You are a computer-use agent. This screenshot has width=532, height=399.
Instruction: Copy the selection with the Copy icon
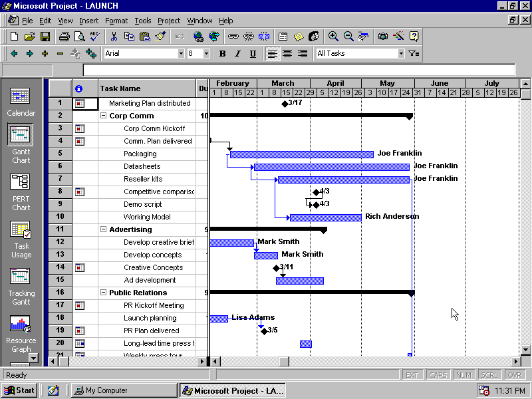click(129, 37)
